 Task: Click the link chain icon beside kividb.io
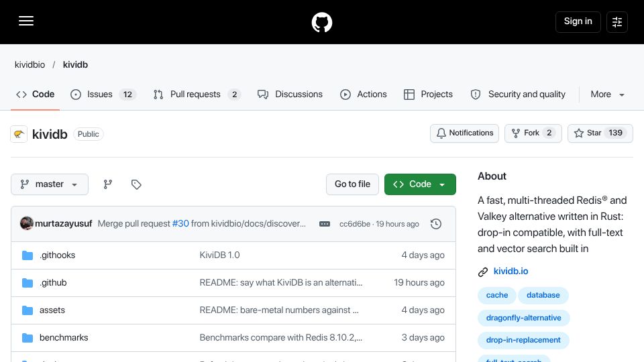pyautogui.click(x=483, y=271)
